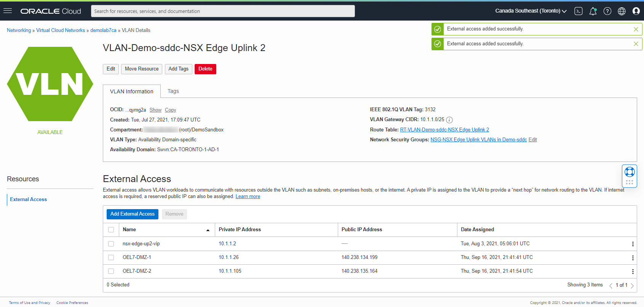Click the grip dots below the support widget

[630, 182]
